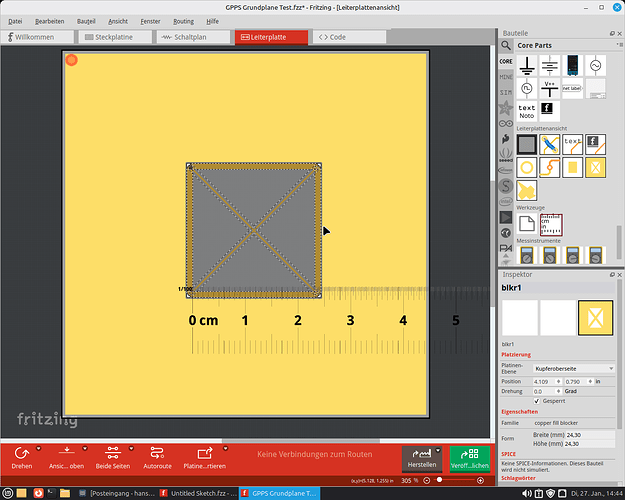Screen dimensions: 625x500
Task: Open the Routing menu
Action: [183, 20]
